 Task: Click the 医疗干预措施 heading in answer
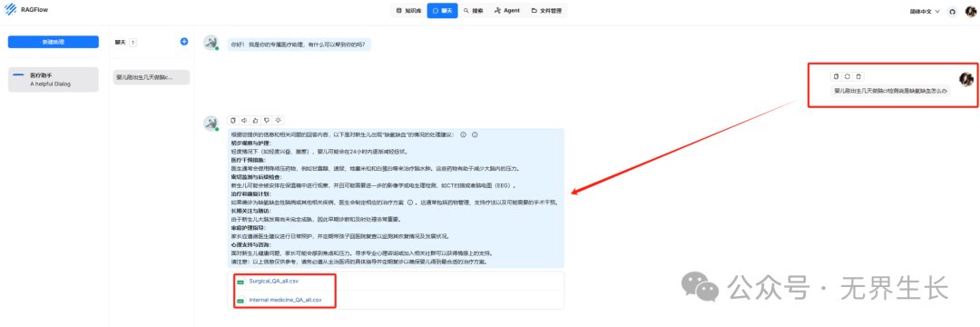coord(248,160)
